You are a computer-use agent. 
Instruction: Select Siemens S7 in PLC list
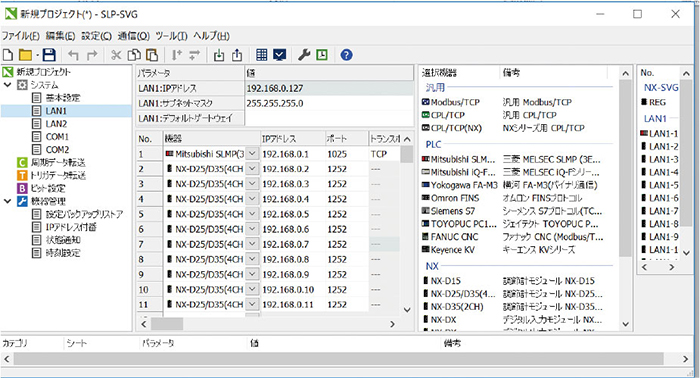tap(449, 211)
